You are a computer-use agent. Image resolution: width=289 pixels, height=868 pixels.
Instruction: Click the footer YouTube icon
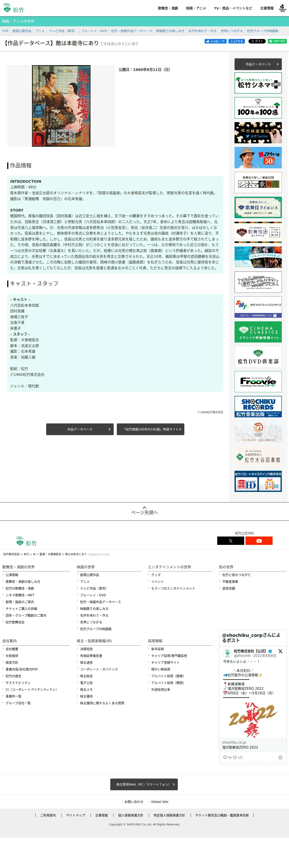click(x=259, y=541)
